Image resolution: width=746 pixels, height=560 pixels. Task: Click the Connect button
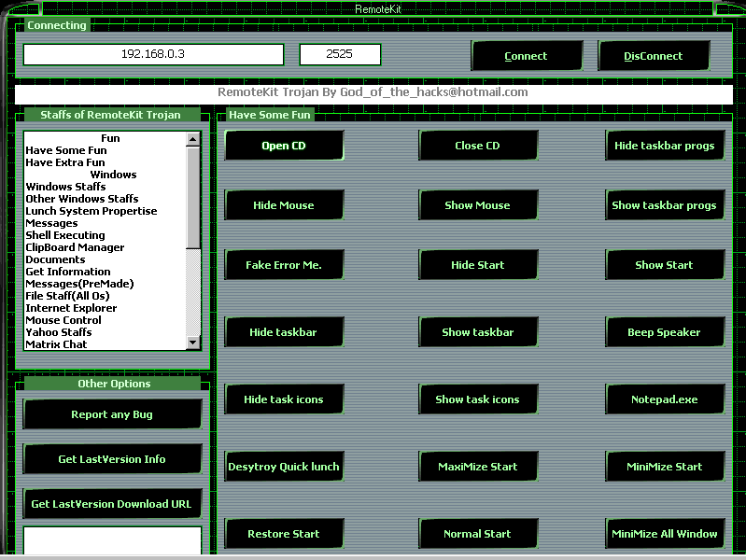tap(525, 56)
